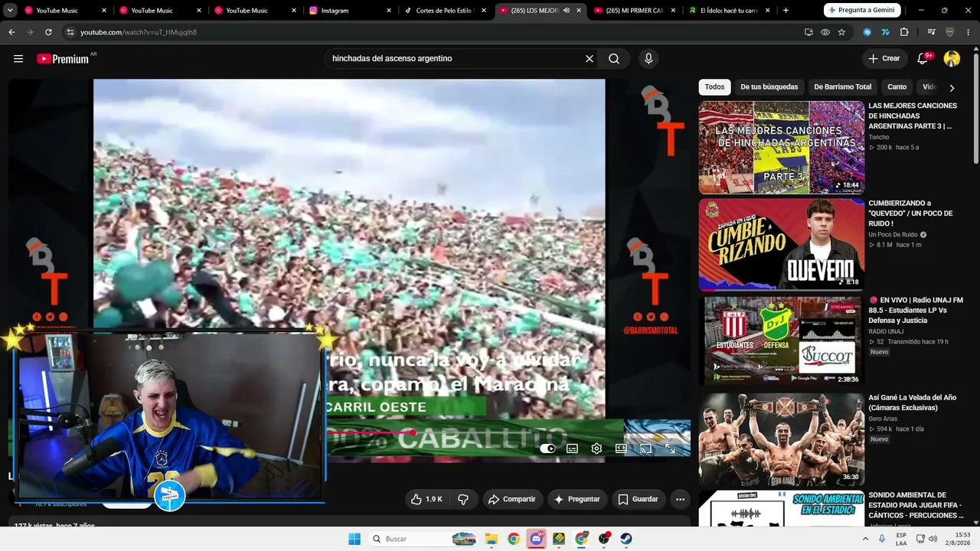
Task: Click the page vertical scrollbar
Action: pyautogui.click(x=975, y=107)
